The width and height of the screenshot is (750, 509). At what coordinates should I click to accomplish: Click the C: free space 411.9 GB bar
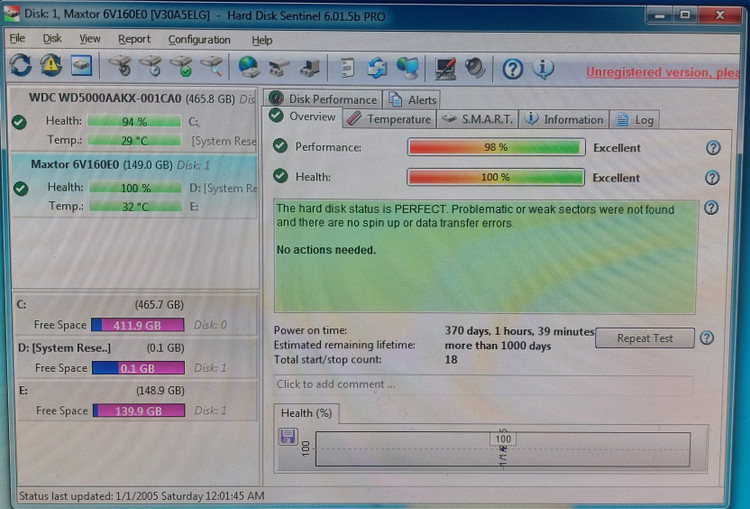pyautogui.click(x=138, y=325)
